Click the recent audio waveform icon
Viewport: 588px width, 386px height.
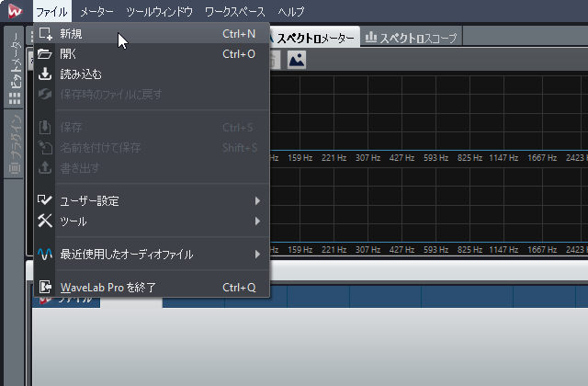[45, 254]
